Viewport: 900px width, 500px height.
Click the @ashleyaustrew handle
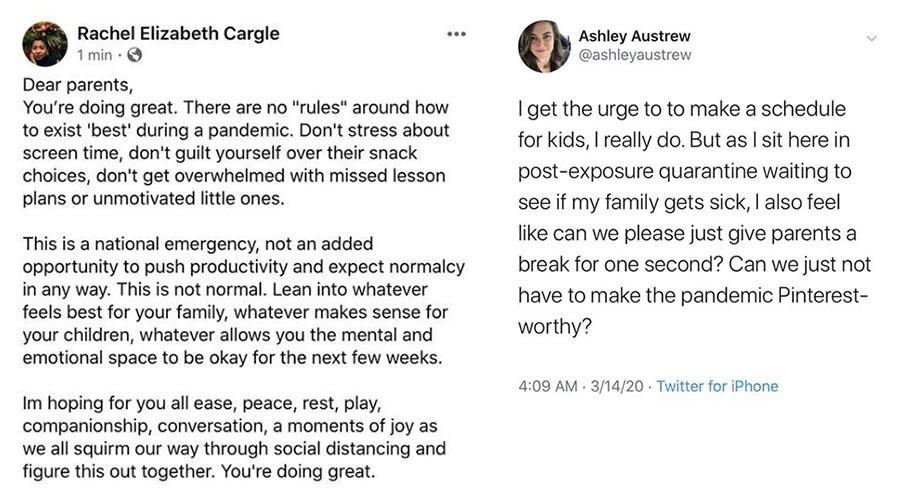635,55
